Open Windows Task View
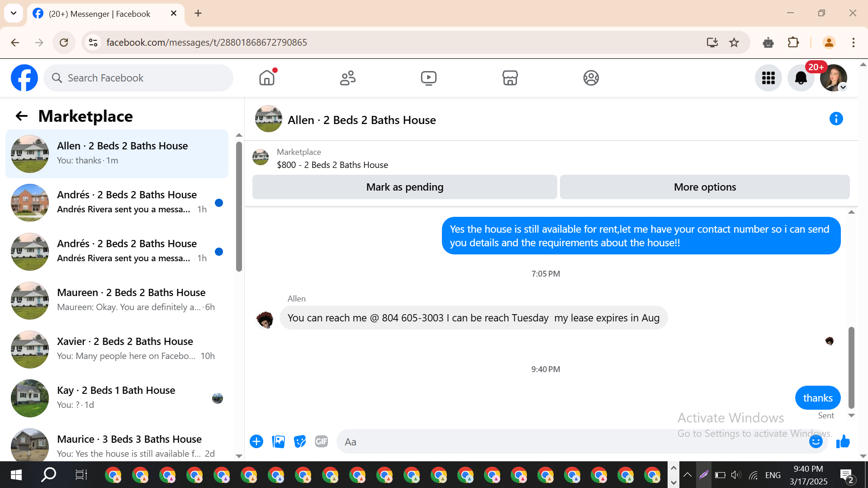This screenshot has height=488, width=868. click(81, 475)
